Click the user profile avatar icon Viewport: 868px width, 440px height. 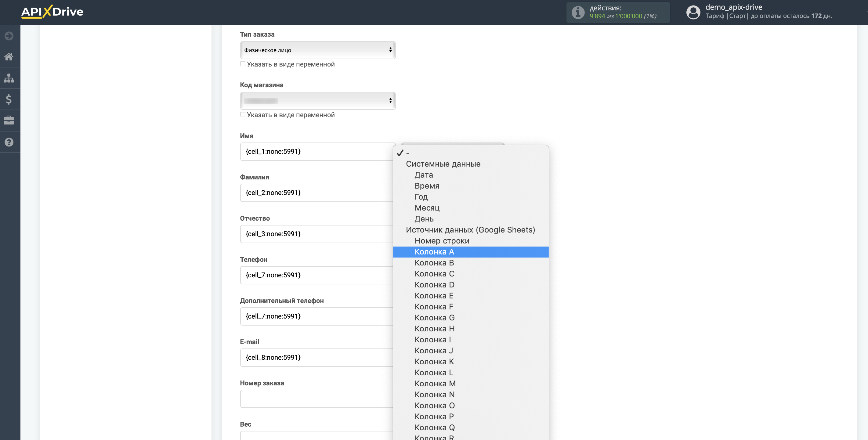point(693,13)
